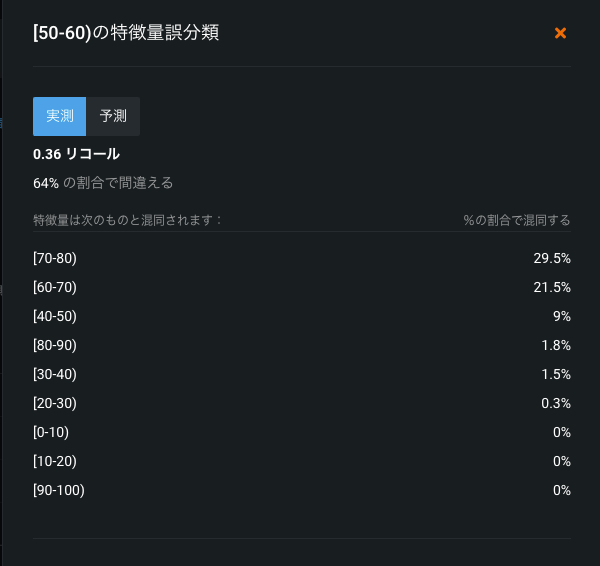Close the [50-60) misclassification dialog
Viewport: 600px width, 566px height.
(560, 33)
